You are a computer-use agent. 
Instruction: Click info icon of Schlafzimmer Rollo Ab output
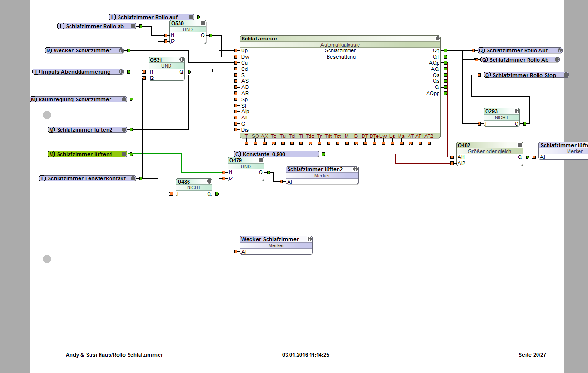[x=556, y=60]
